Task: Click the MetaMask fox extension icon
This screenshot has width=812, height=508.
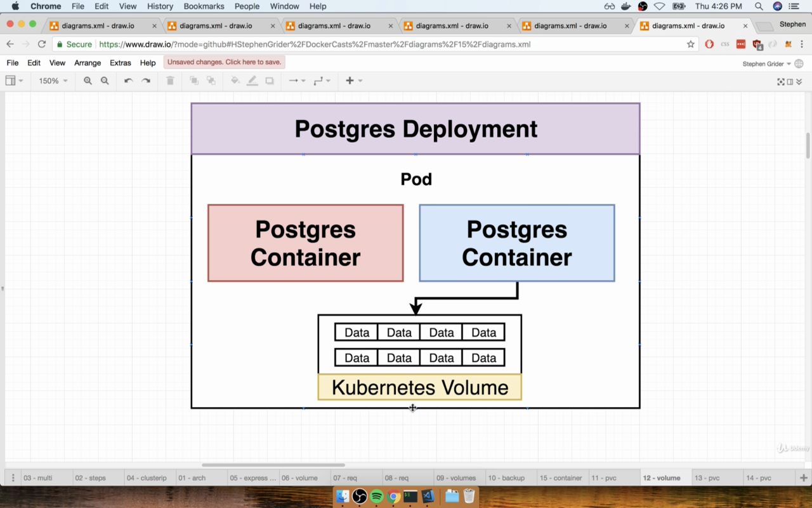Action: (x=789, y=44)
